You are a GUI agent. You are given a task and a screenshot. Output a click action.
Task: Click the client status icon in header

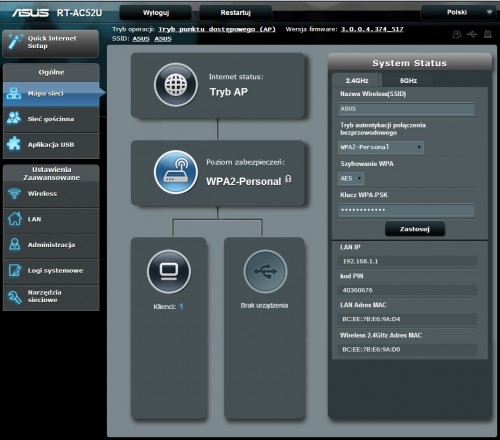[x=457, y=34]
